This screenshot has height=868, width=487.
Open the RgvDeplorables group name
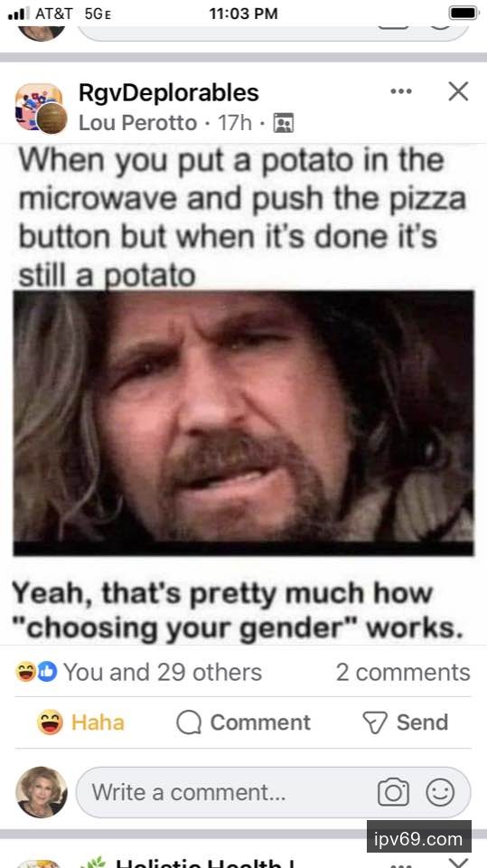click(169, 92)
